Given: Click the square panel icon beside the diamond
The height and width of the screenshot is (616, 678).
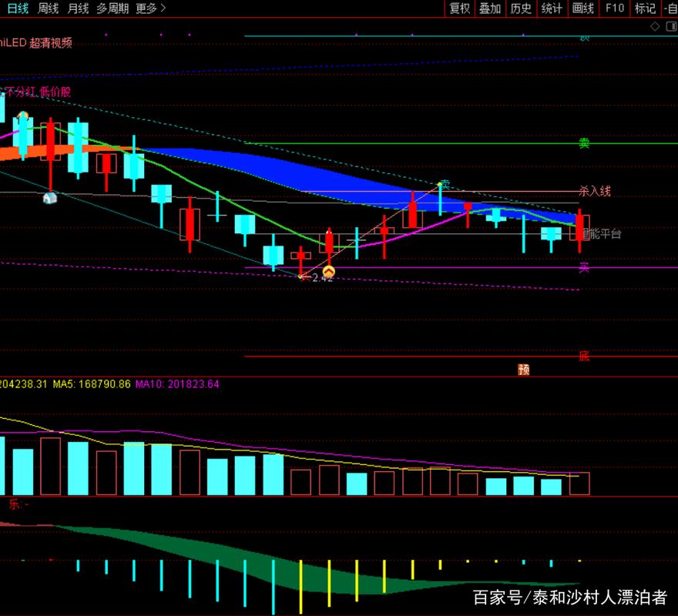Looking at the screenshot, I should (x=670, y=26).
